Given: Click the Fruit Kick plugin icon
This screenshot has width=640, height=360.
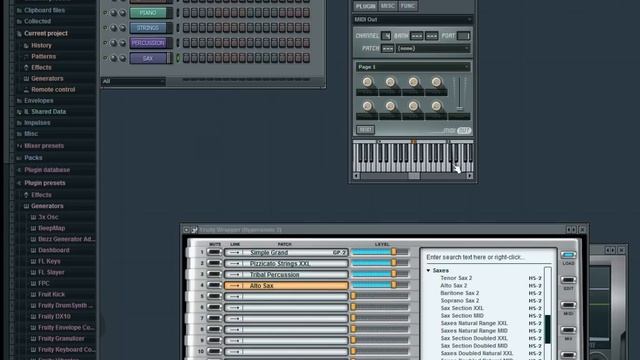Looking at the screenshot, I should (33, 294).
